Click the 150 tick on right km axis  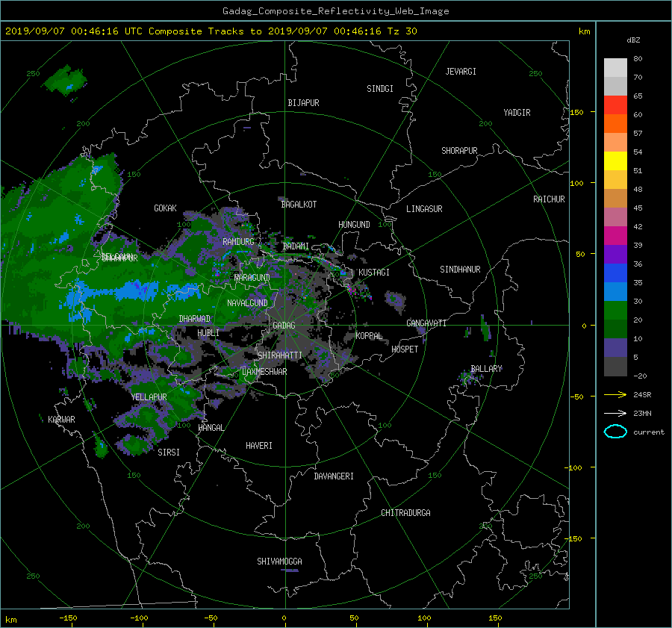click(577, 112)
